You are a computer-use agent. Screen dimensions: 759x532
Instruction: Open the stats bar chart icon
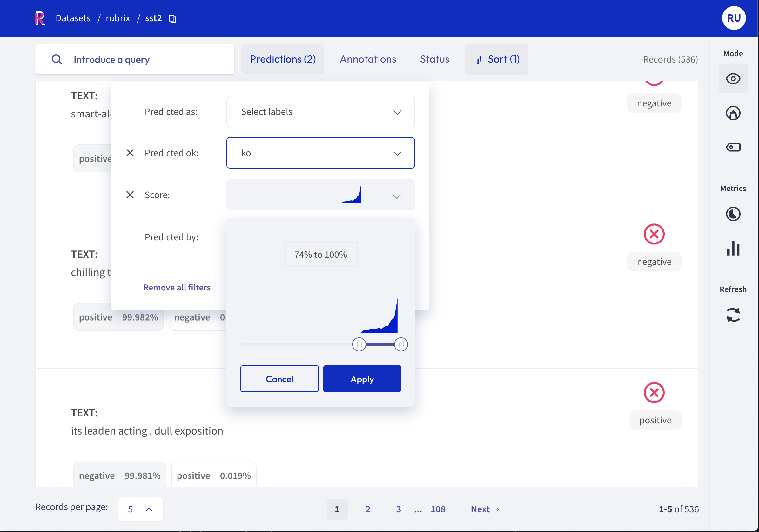[x=733, y=248]
